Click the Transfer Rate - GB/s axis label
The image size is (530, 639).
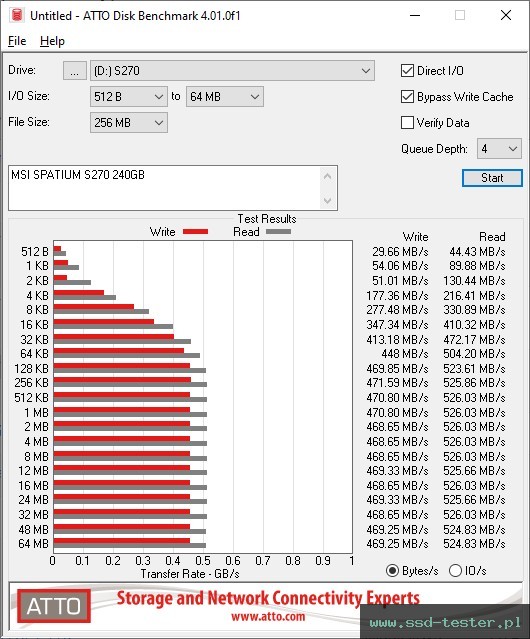[x=190, y=574]
